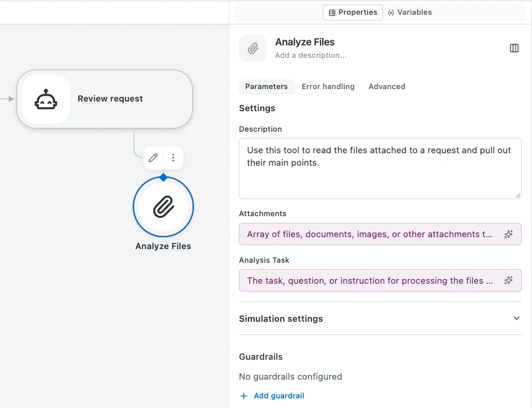The width and height of the screenshot is (532, 408).
Task: Click the Description textarea resize handle
Action: [x=518, y=195]
